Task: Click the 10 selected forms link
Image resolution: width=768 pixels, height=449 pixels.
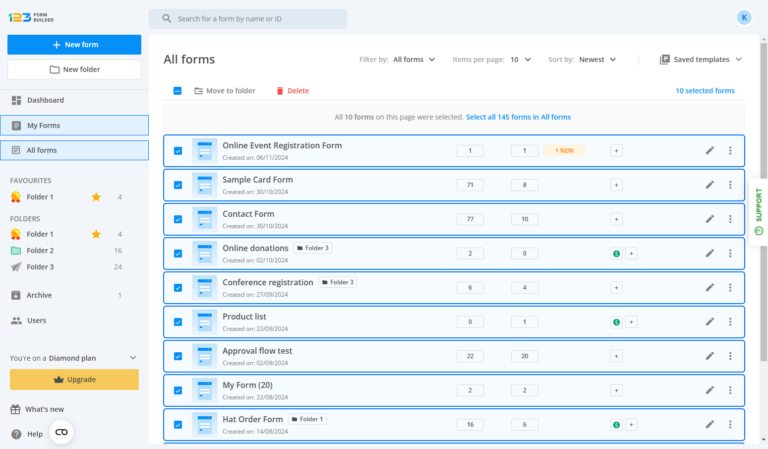Action: click(x=705, y=91)
